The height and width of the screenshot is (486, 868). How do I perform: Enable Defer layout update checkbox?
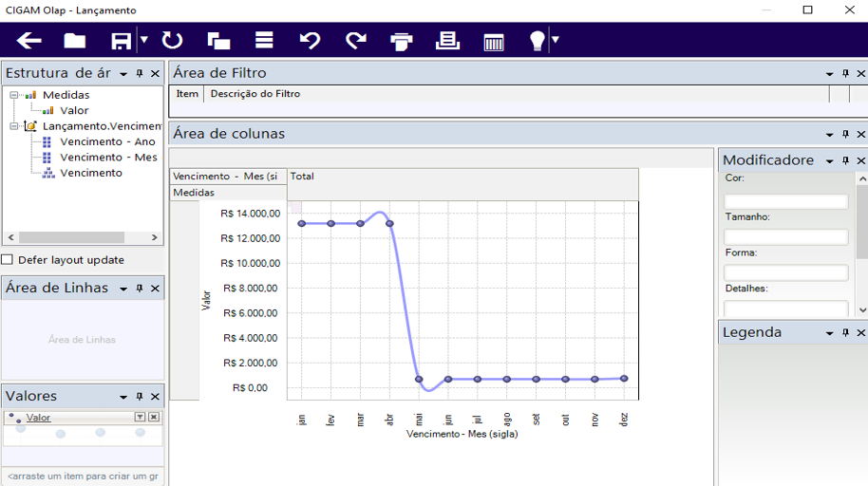point(8,259)
